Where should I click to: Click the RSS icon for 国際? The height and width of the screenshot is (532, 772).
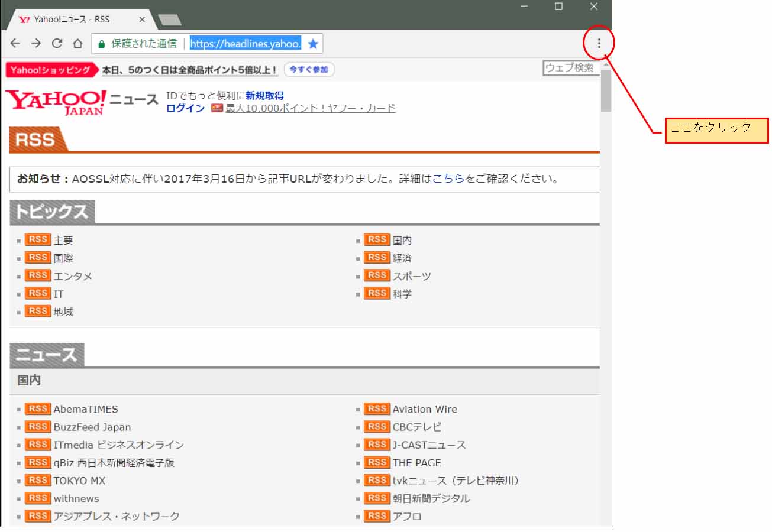coord(38,258)
